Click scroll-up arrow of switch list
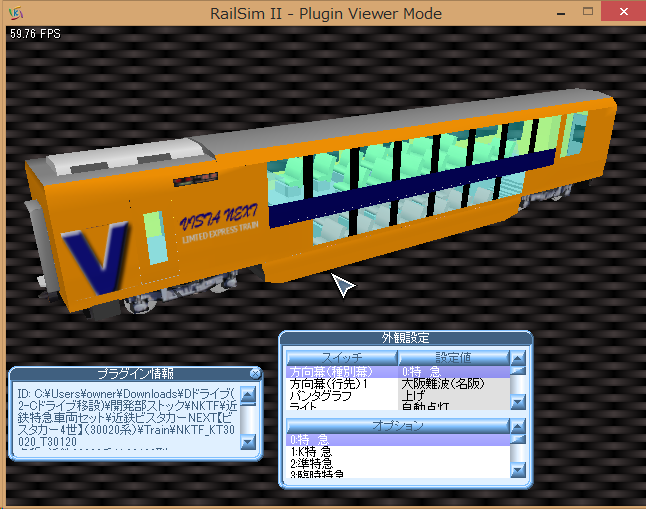 point(518,358)
